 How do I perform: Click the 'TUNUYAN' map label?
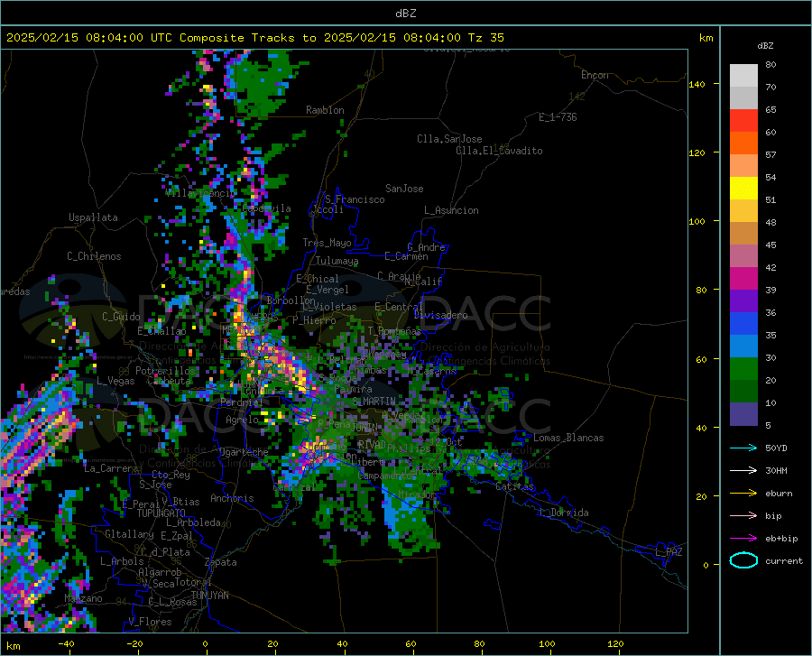(x=209, y=596)
